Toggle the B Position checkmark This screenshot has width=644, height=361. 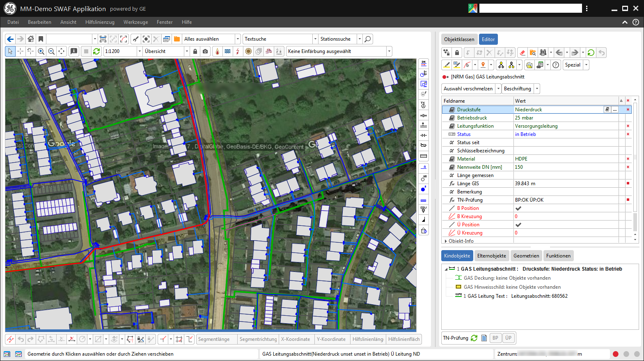click(518, 208)
